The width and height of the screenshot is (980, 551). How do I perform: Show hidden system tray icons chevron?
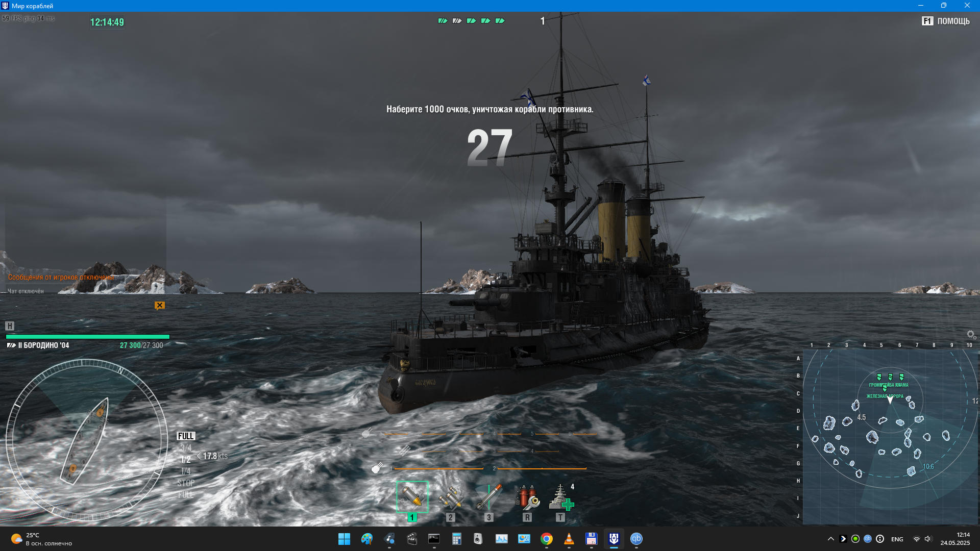830,539
